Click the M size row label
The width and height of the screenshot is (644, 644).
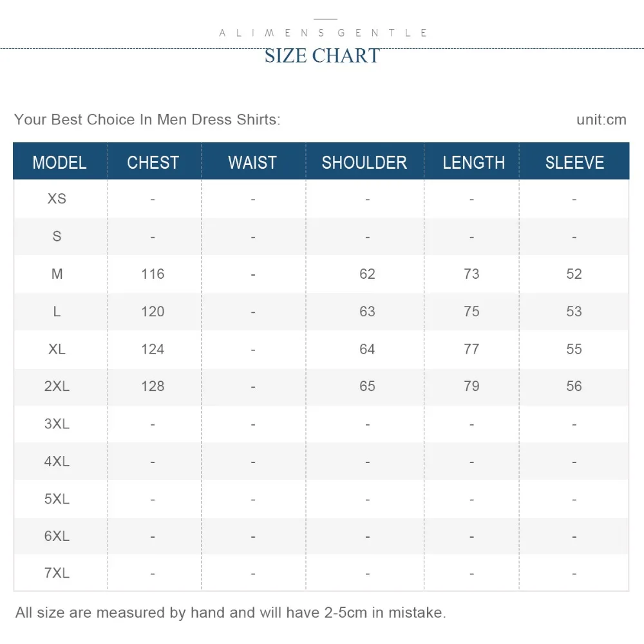57,274
